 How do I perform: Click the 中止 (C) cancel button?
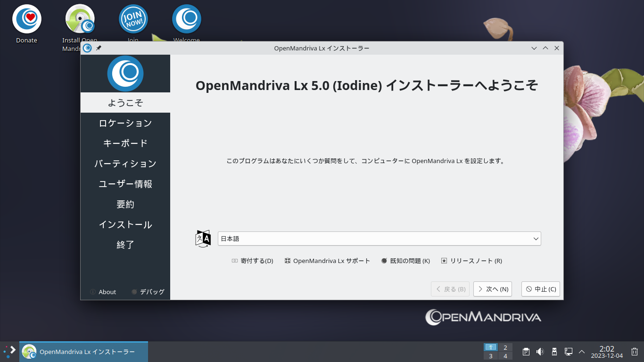tap(541, 289)
